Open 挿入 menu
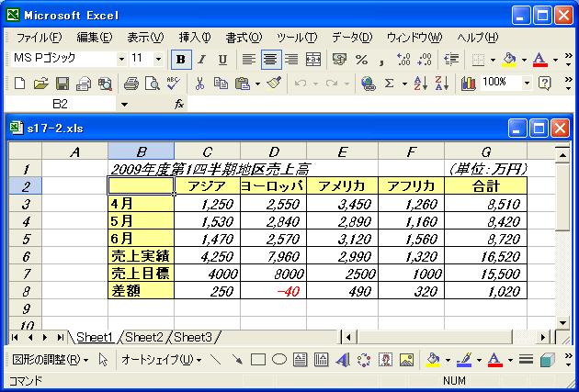The height and width of the screenshot is (392, 579). tap(195, 38)
